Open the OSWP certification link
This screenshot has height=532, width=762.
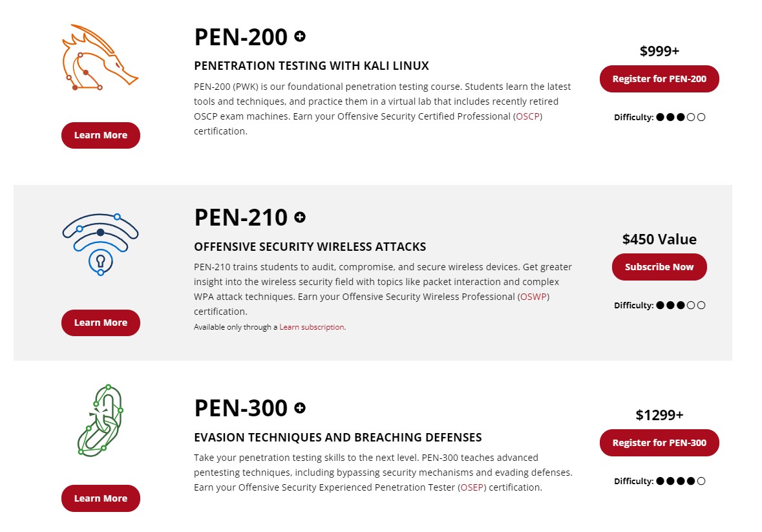click(534, 297)
